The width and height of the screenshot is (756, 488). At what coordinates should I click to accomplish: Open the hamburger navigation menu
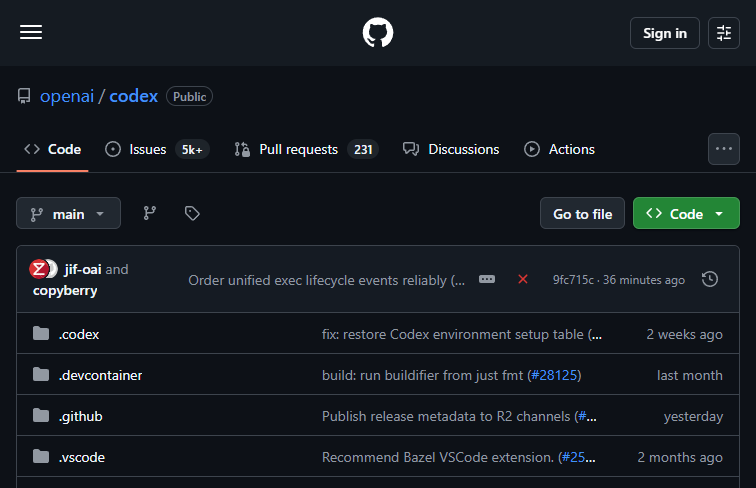(31, 32)
